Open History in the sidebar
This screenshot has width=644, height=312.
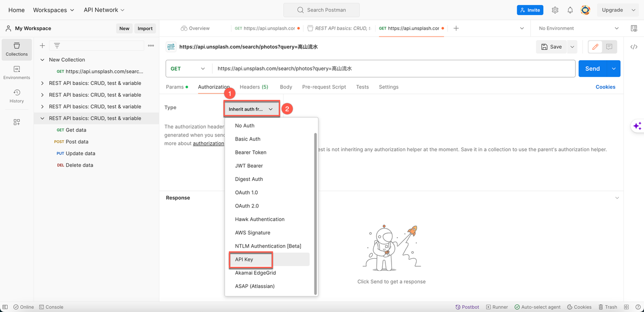click(x=17, y=96)
